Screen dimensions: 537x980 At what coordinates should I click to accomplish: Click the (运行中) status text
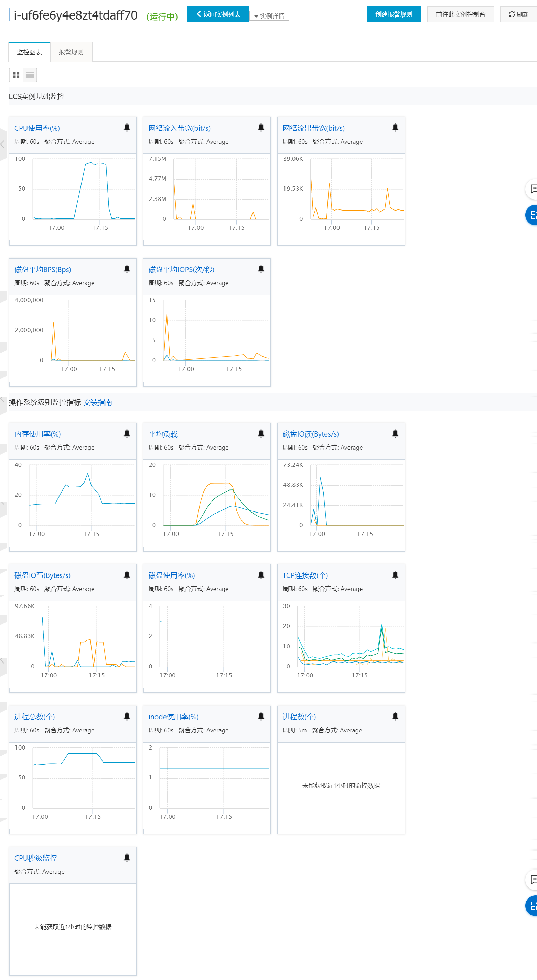[162, 17]
